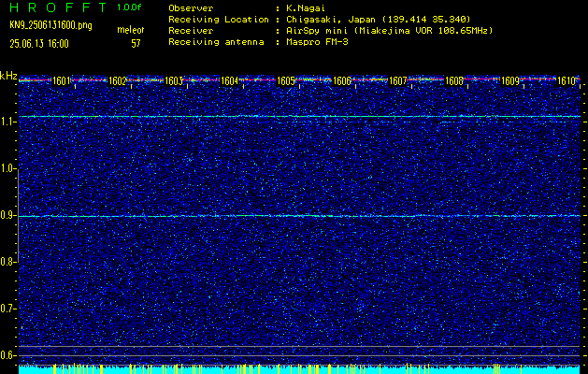Select the Chigasaki, Japan coordinates text
The image size is (588, 374).
tap(379, 19)
